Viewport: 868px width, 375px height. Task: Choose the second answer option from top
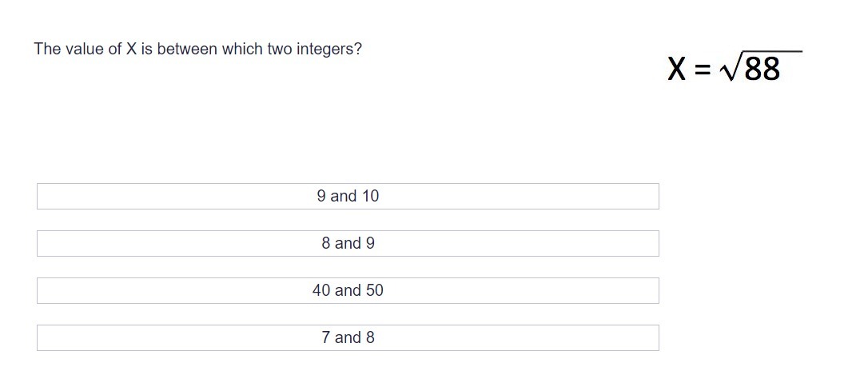pos(348,243)
